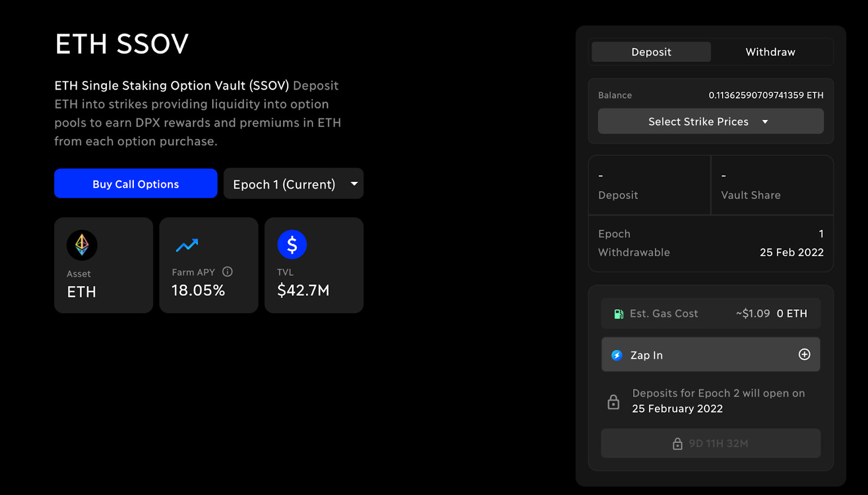Screen dimensions: 868x495
Task: Expand Zap In with the plus icon
Action: click(805, 354)
